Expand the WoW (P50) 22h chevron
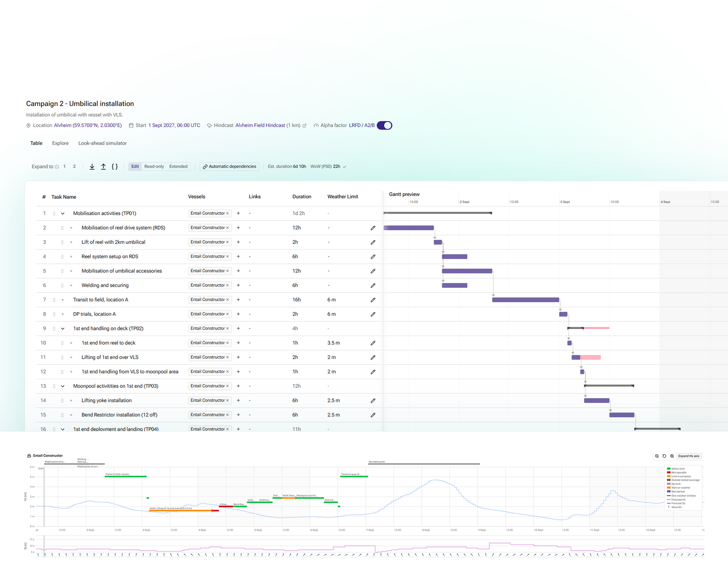The height and width of the screenshot is (582, 728). coord(344,167)
